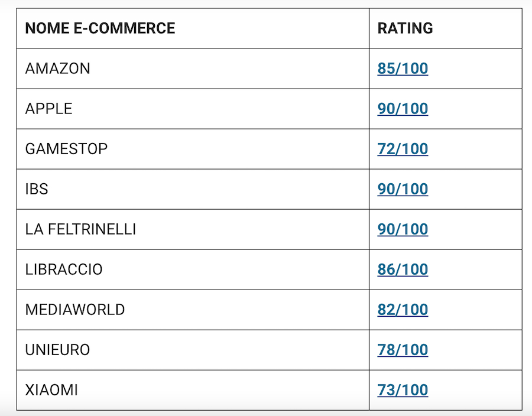The height and width of the screenshot is (416, 532).
Task: Click the IBS name cell
Action: (x=37, y=189)
